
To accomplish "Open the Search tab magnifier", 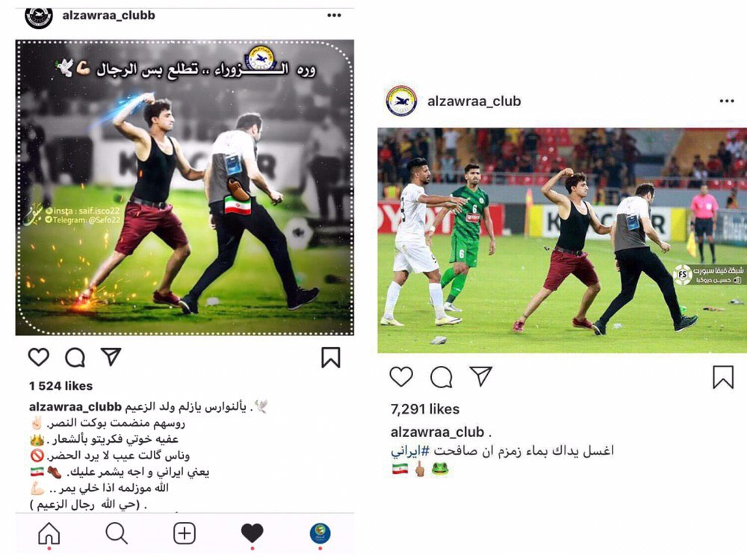I will point(117,533).
